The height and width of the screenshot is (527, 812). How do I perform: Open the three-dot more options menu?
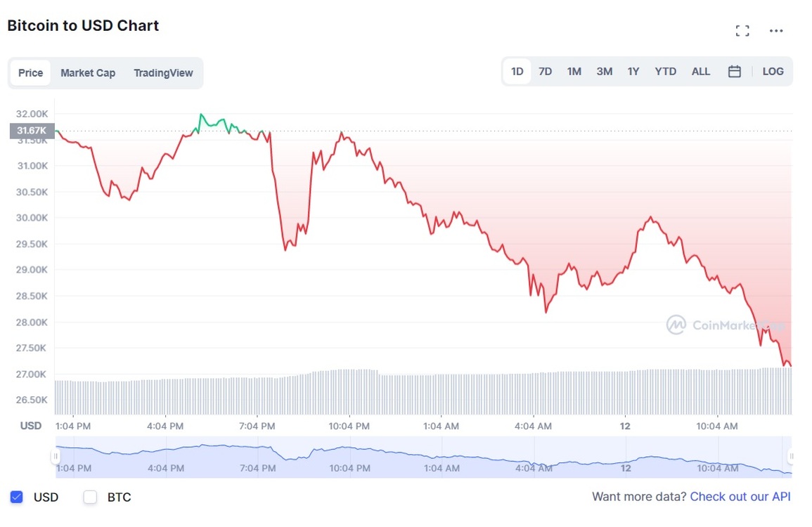tap(775, 30)
